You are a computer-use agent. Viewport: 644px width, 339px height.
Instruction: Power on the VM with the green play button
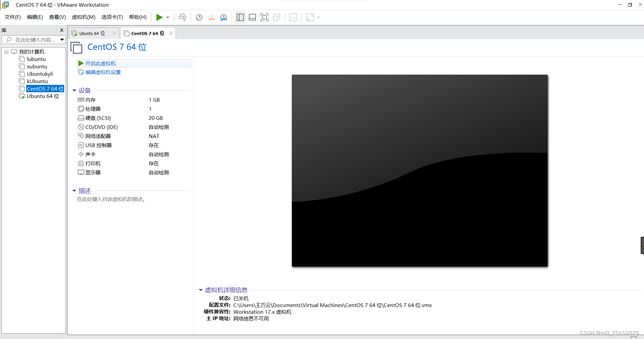159,17
